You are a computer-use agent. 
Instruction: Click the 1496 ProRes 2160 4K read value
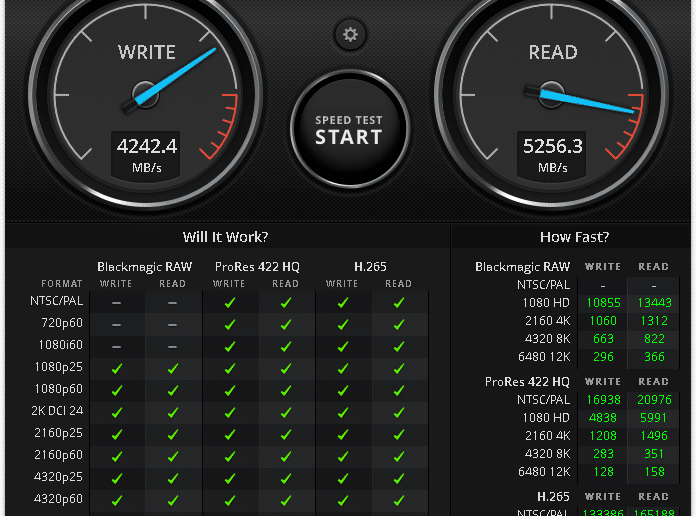654,436
